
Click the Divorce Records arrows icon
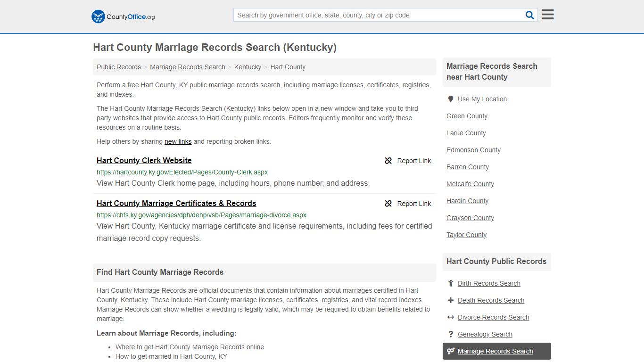pyautogui.click(x=451, y=317)
